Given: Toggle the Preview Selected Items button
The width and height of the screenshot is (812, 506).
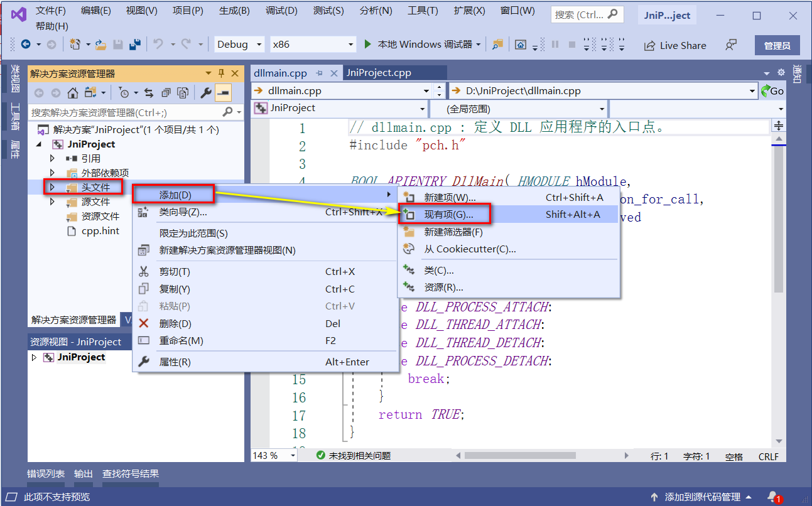Looking at the screenshot, I should point(223,93).
